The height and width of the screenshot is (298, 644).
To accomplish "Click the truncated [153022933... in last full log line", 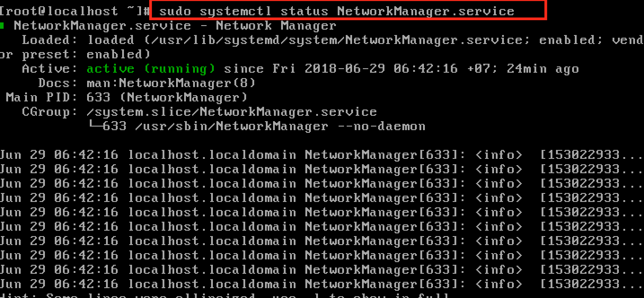I will (591, 285).
